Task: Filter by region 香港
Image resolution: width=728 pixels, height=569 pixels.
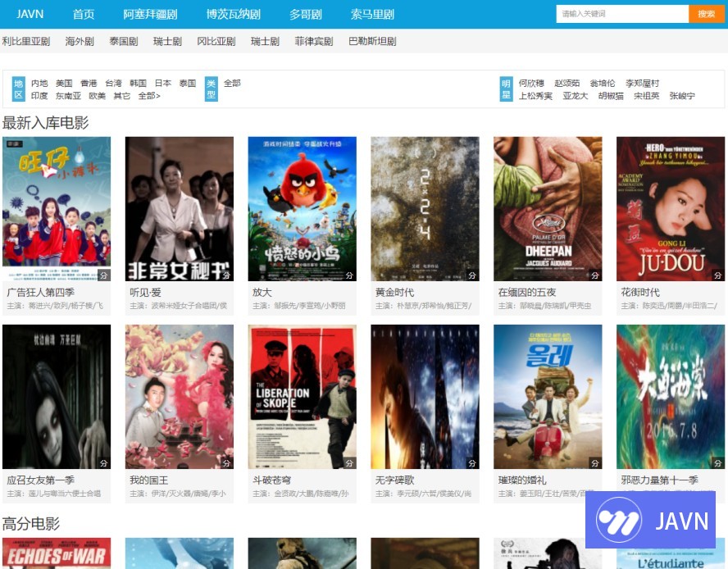Action: (89, 83)
